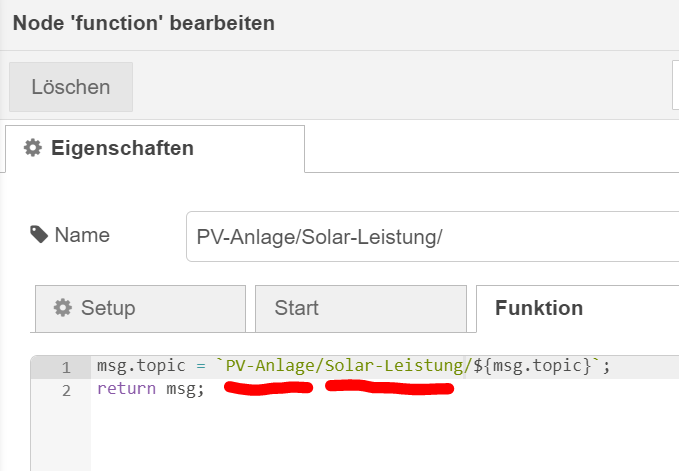Click the Node 'function' bearbeiten header

[x=144, y=23]
